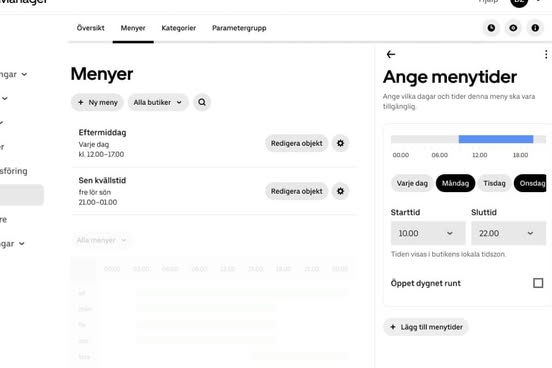
Task: Select the Menyer tab
Action: (x=133, y=28)
